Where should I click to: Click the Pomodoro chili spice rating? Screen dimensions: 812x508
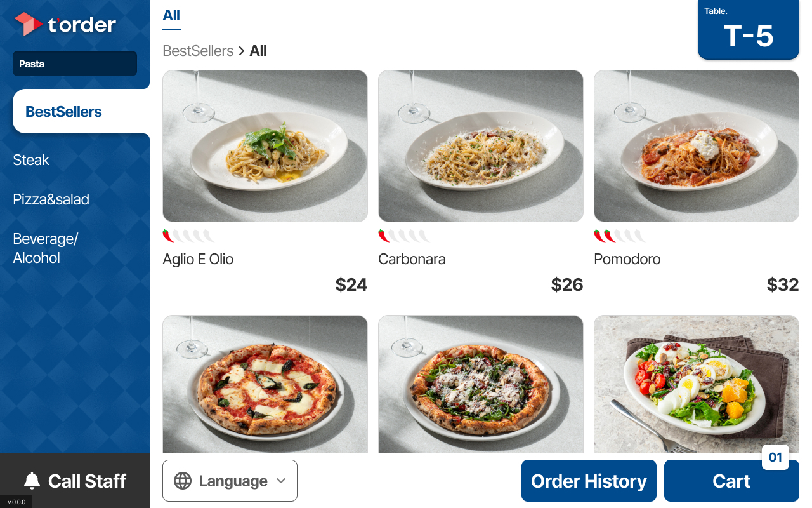[x=620, y=236]
